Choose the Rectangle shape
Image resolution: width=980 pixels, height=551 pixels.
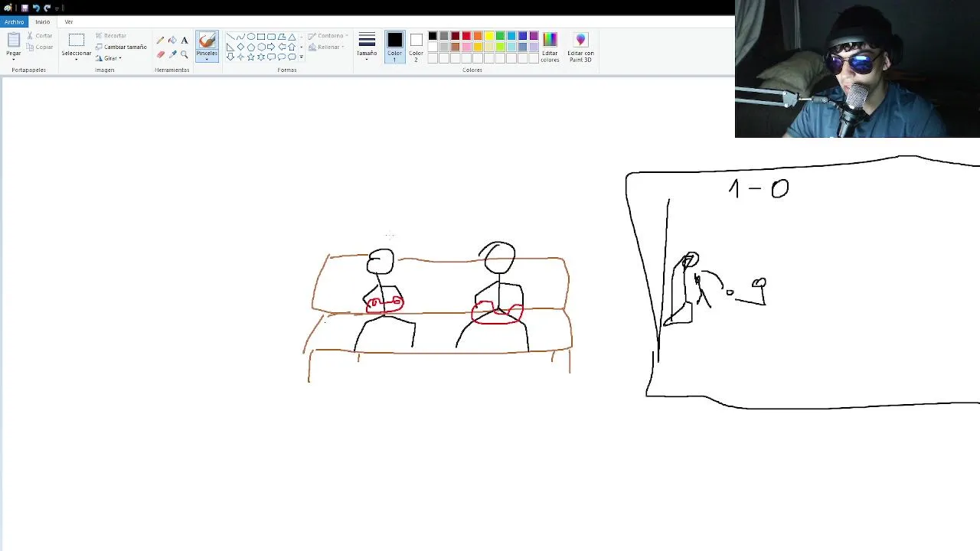pyautogui.click(x=261, y=37)
